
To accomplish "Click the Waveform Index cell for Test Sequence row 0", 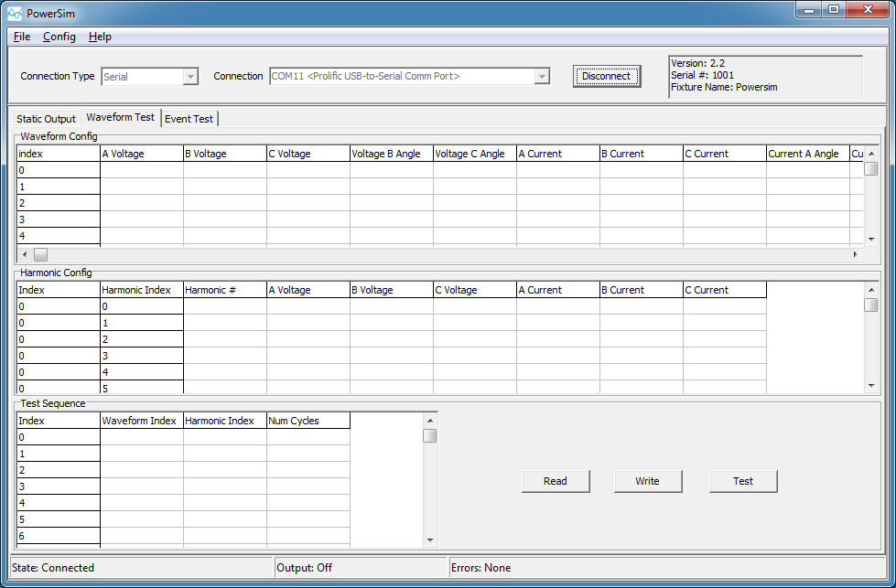I will click(142, 437).
